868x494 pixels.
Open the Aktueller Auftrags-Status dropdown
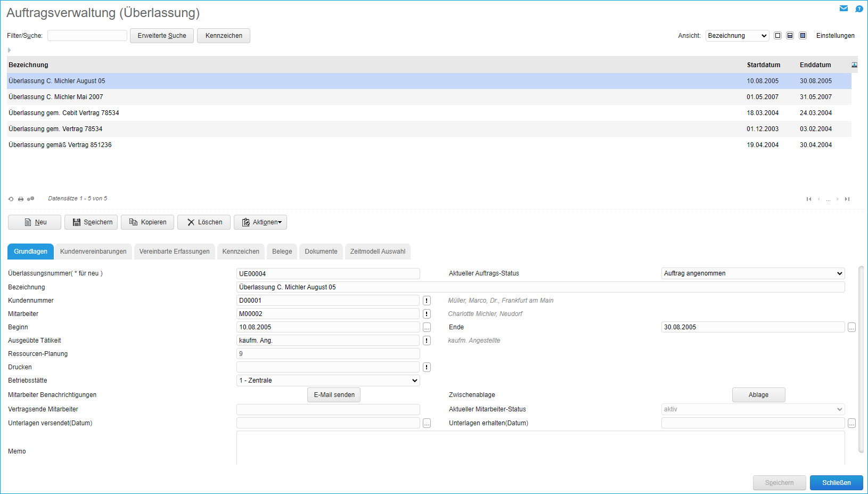[753, 273]
